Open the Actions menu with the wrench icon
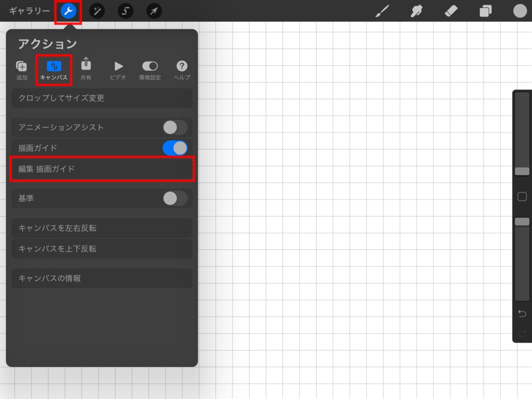Viewport: 532px width, 399px height. pyautogui.click(x=68, y=11)
